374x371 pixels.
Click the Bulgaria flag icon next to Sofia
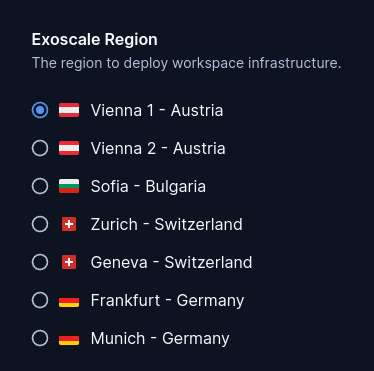tap(69, 186)
